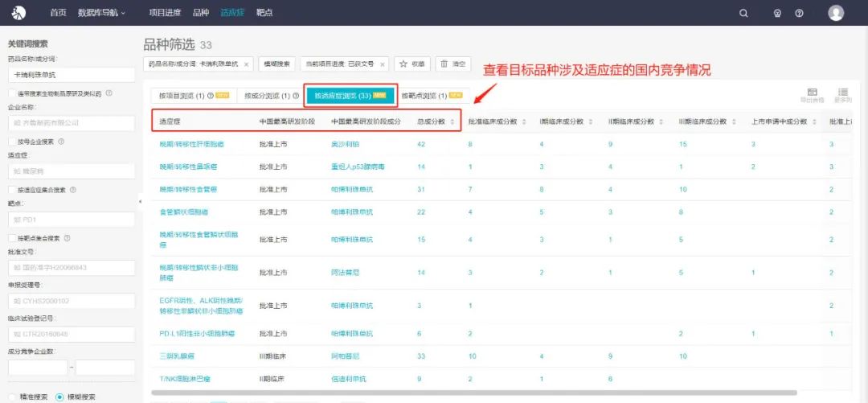Click the lightbulb tips icon in header
This screenshot has width=868, height=403.
pos(777,13)
